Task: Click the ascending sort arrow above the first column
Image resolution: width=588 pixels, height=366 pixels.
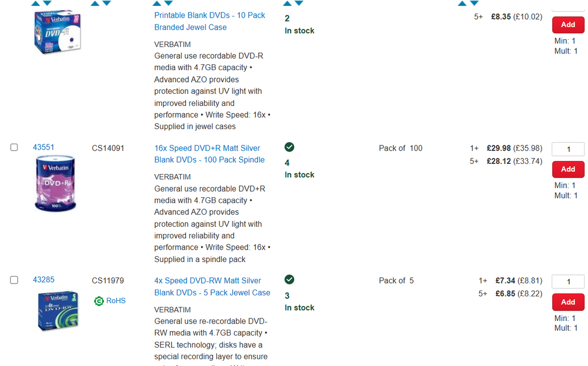Action: 35,3
